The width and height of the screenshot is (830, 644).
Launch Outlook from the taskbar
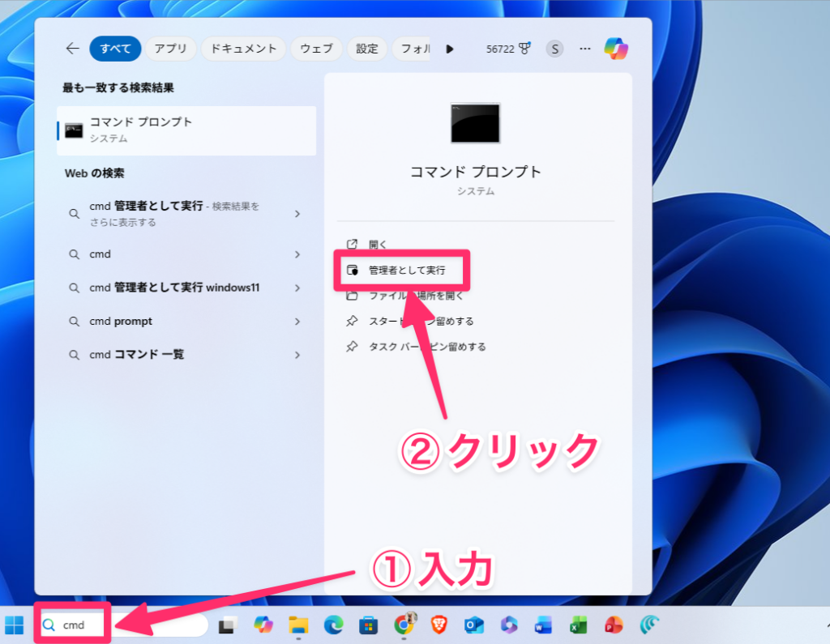pyautogui.click(x=473, y=625)
